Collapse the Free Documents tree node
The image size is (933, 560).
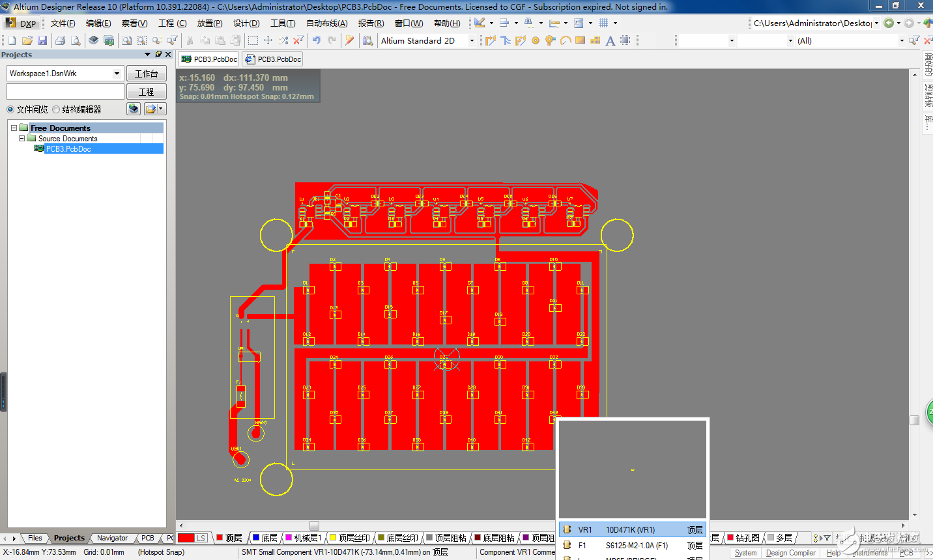coord(14,128)
